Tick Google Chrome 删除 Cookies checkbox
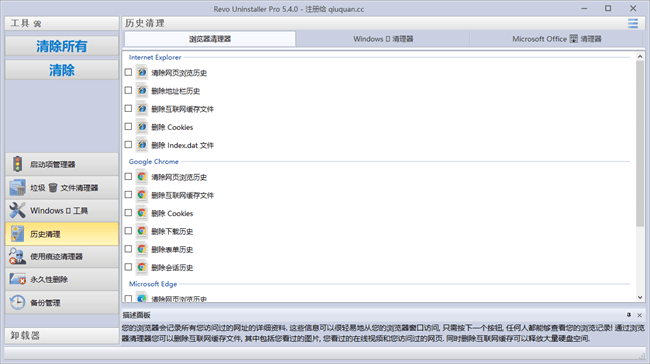Screen dimensions: 650x364 [128, 213]
